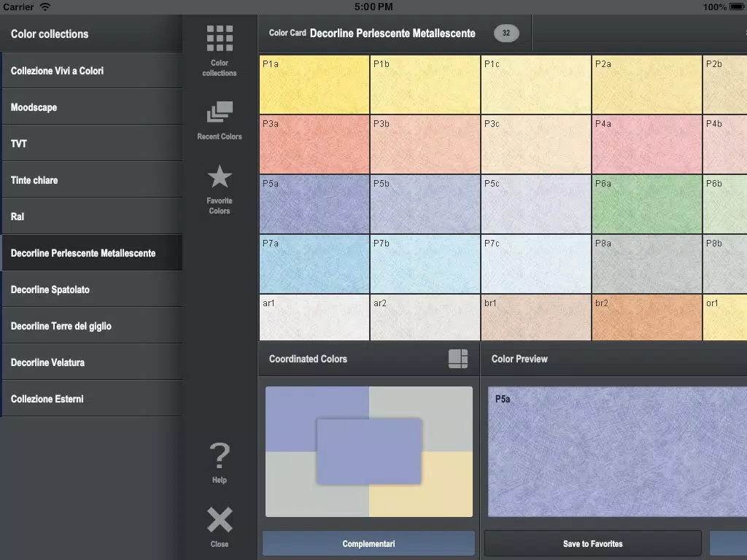Screen dimensions: 747x560
Task: Click the center violet coordinated color rectangle
Action: pyautogui.click(x=369, y=451)
